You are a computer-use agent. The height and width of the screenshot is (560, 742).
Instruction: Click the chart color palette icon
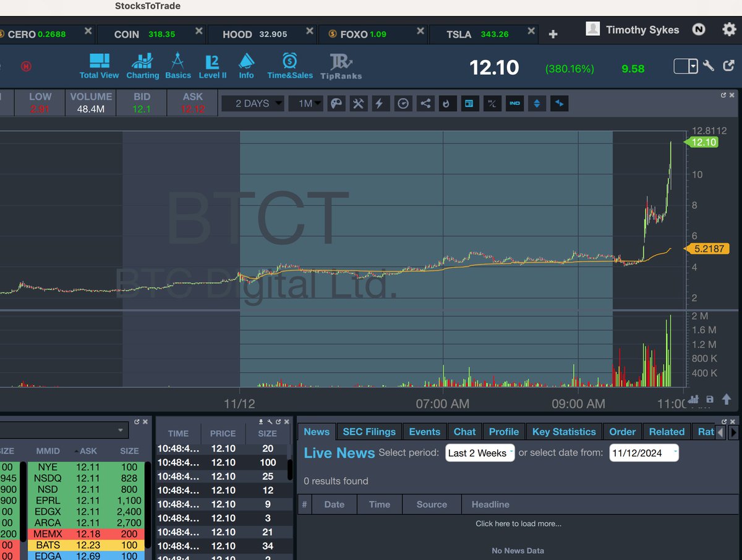coord(336,104)
